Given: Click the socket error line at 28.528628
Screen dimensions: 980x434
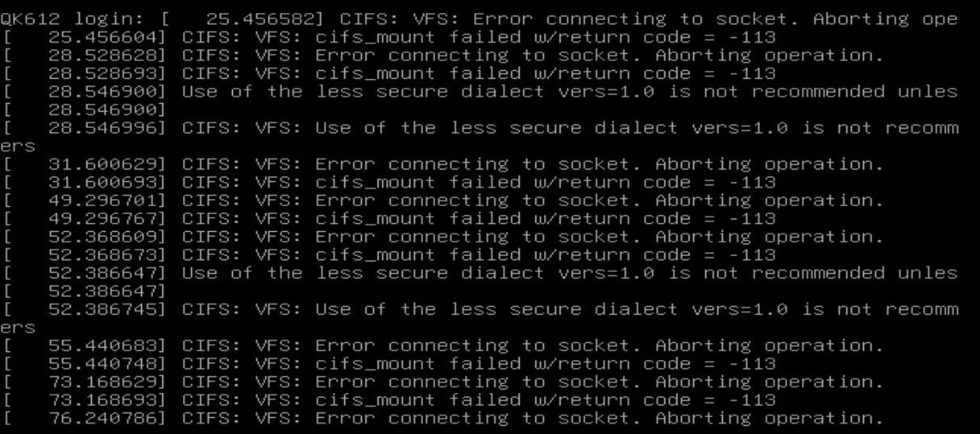Looking at the screenshot, I should click(442, 56).
